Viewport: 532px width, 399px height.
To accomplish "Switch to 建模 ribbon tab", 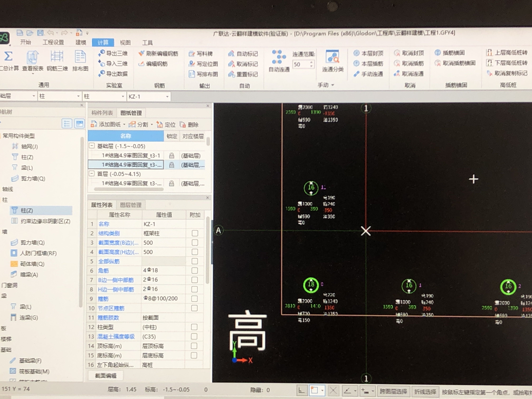I will point(81,42).
